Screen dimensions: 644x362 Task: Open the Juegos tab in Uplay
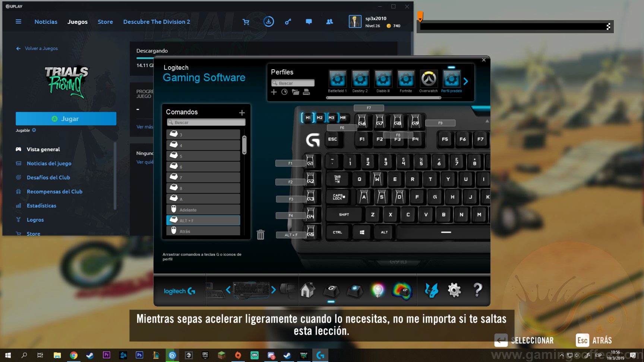78,22
